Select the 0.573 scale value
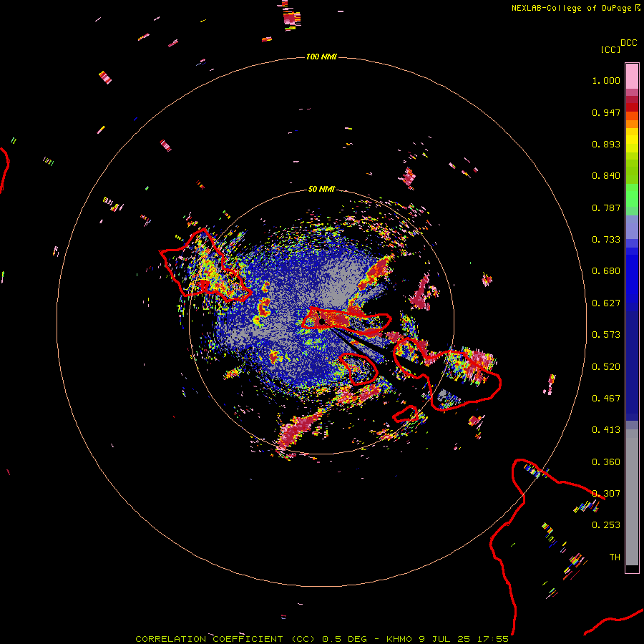This screenshot has width=644, height=644. [x=606, y=335]
